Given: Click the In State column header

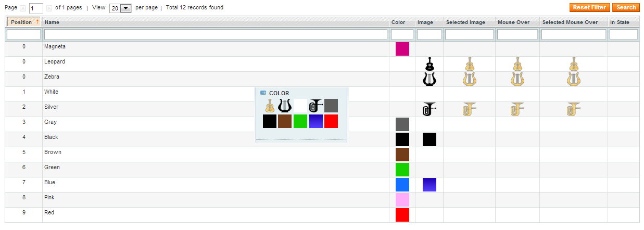Looking at the screenshot, I should [624, 22].
